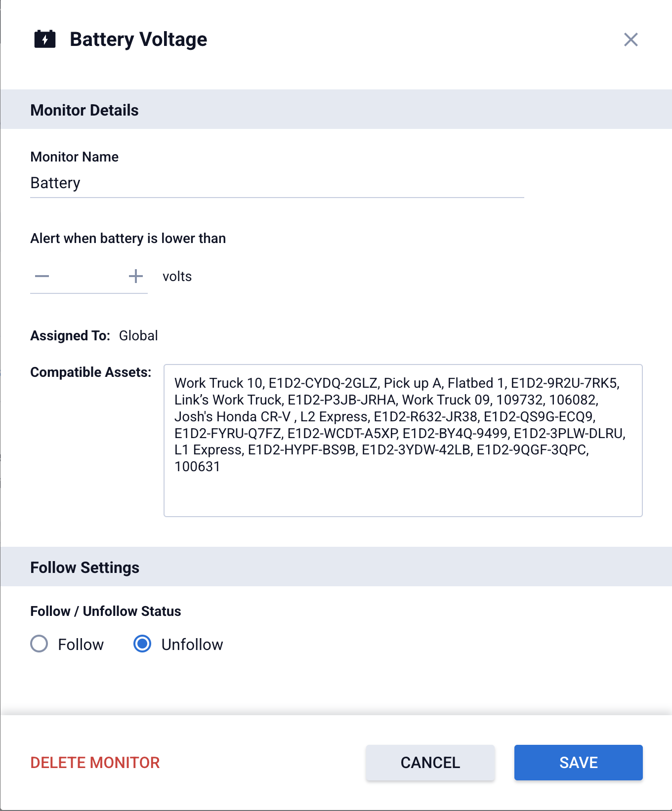Click the Alert when battery is lower than label
Screen dimensions: 672x811
(x=127, y=238)
